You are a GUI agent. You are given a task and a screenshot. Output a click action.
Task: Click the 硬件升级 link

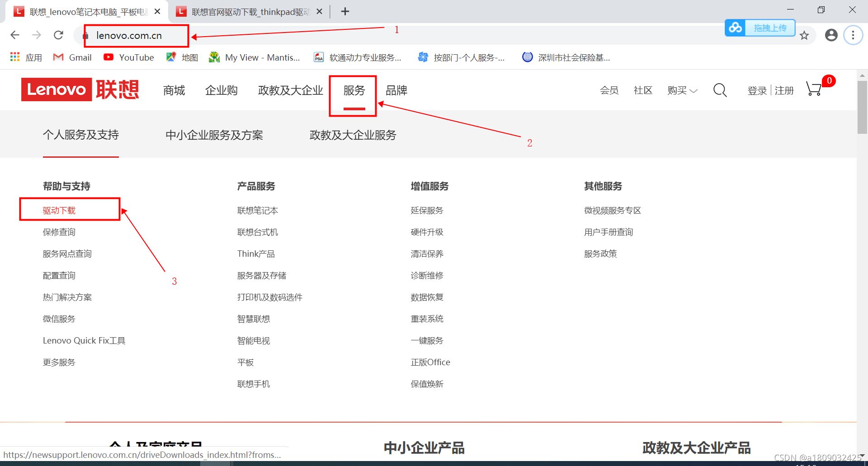(x=427, y=232)
